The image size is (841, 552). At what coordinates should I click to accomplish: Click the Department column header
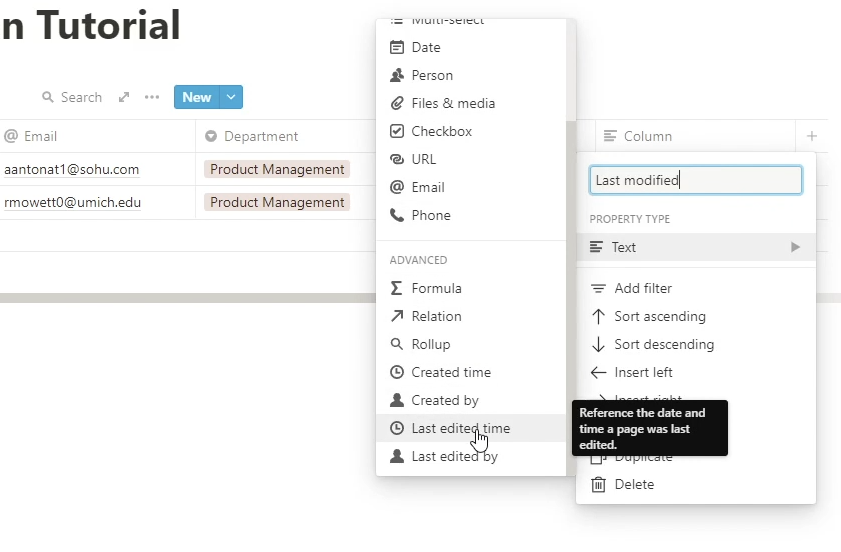pyautogui.click(x=286, y=136)
